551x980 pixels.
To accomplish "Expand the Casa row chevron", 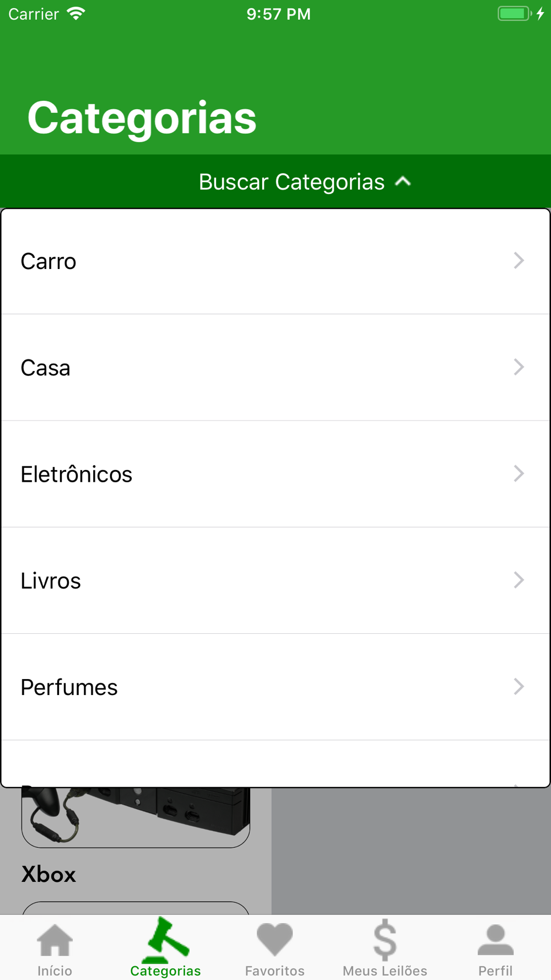I will (518, 367).
